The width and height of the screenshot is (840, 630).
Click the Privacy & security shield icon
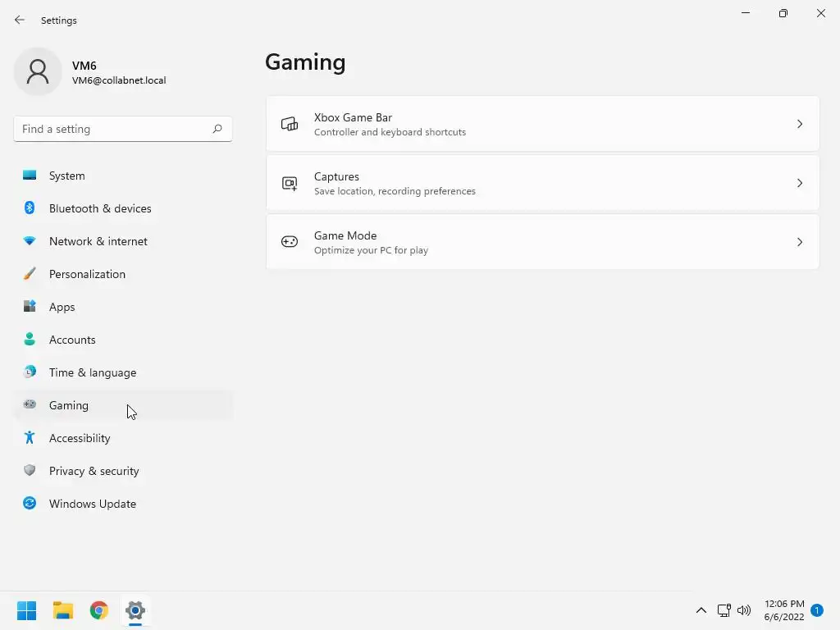click(x=30, y=470)
